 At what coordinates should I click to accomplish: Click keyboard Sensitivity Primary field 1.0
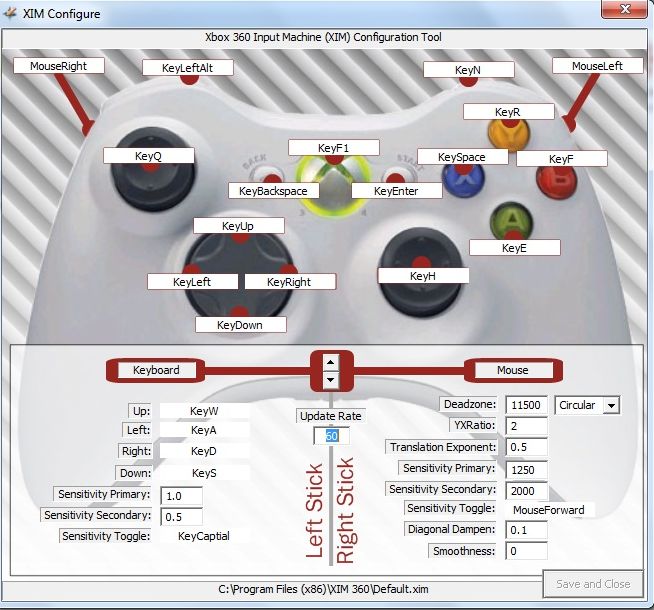(x=182, y=496)
